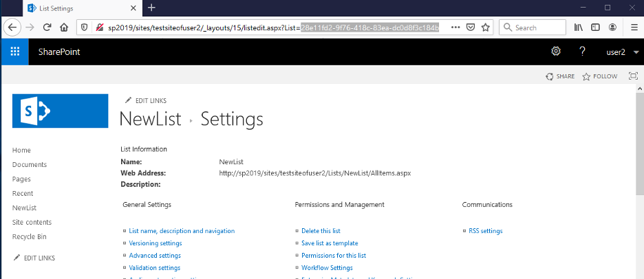Open Recycle Bin in left navigation
Screen dimensions: 644x279
pyautogui.click(x=30, y=237)
